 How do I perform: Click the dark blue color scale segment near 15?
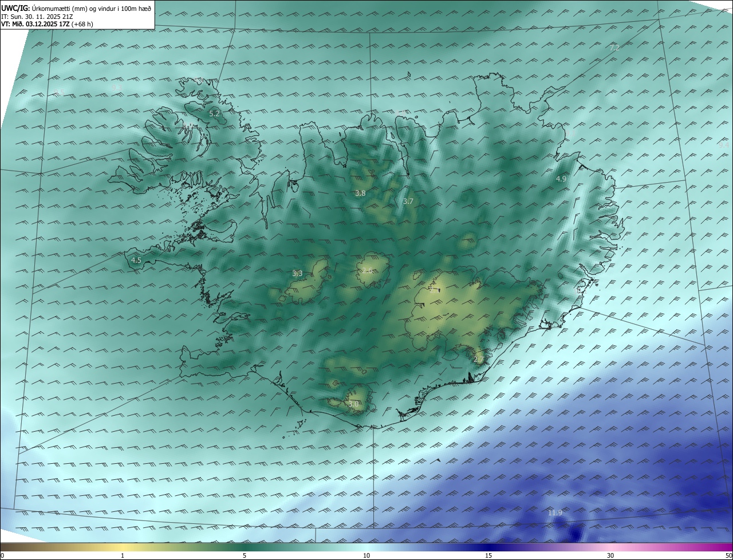(x=488, y=547)
